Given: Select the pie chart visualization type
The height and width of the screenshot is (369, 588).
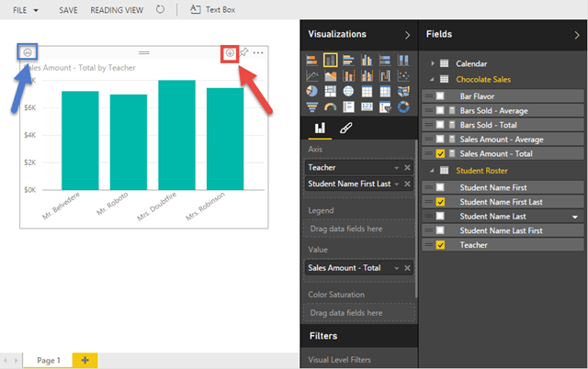Looking at the screenshot, I should pyautogui.click(x=312, y=91).
